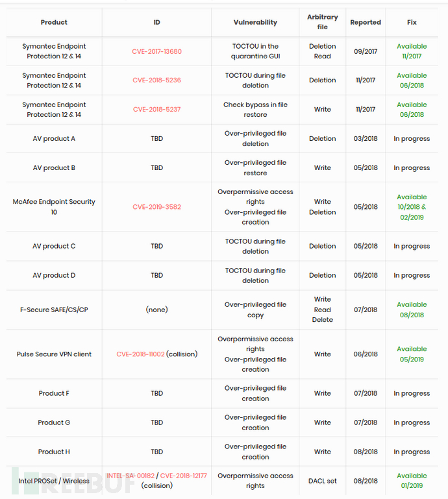Follow the CVE-2018-5237 link
This screenshot has height=499, width=448.
(156, 110)
